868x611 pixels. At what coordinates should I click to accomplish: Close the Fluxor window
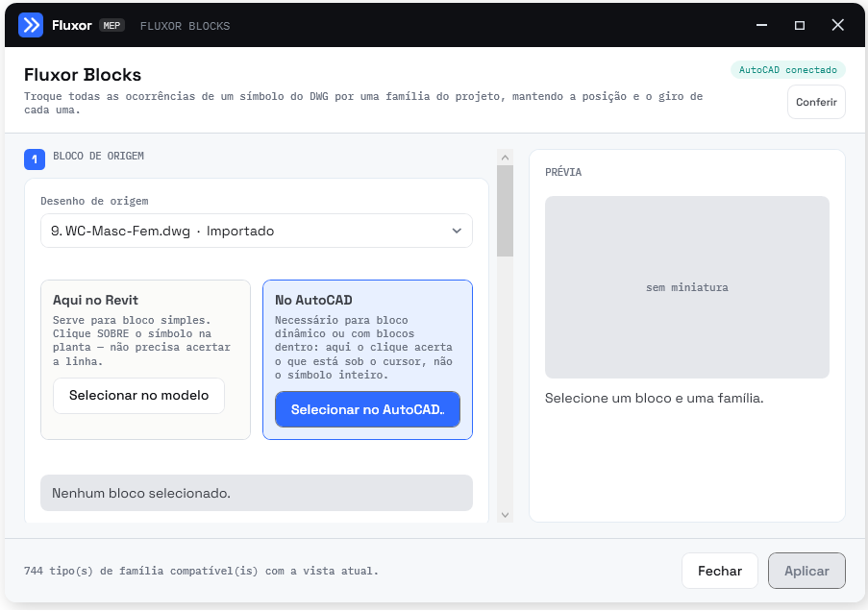click(837, 25)
